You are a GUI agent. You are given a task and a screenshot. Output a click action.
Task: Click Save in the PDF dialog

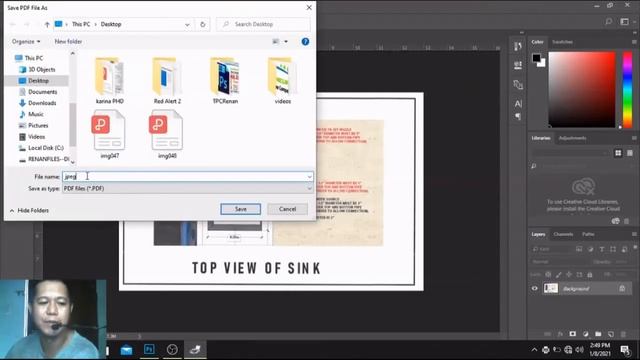point(240,209)
